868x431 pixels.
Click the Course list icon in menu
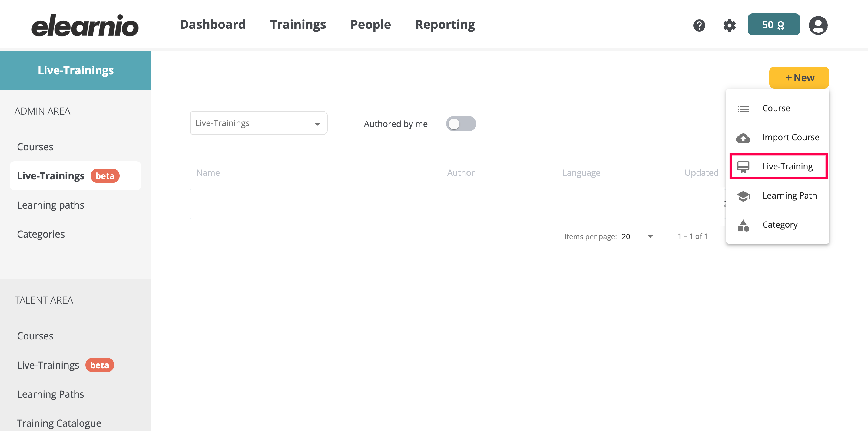[x=743, y=109]
